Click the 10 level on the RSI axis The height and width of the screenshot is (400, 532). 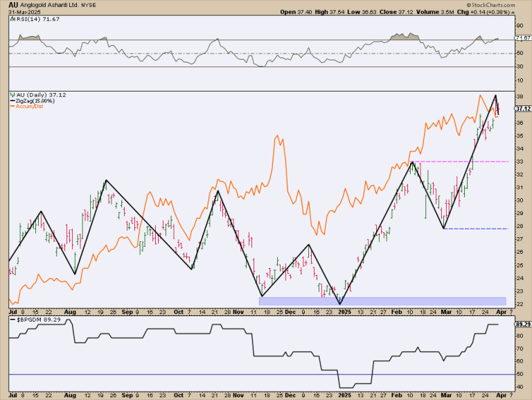click(x=520, y=80)
